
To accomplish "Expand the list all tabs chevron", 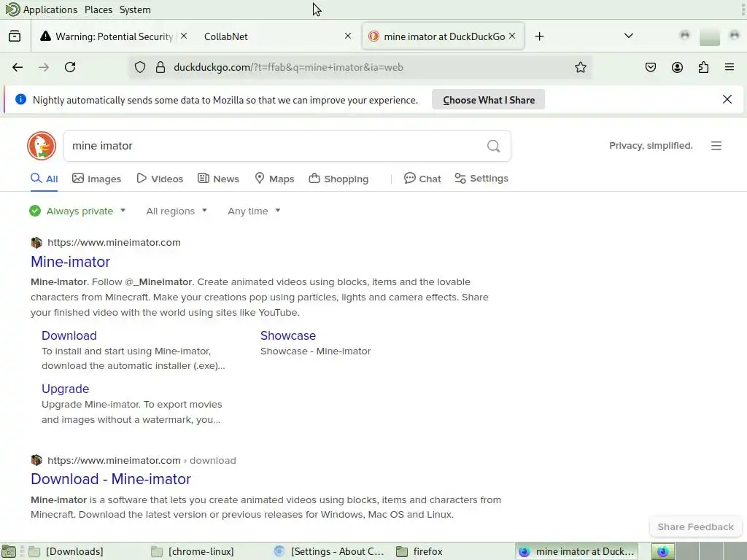I will (628, 36).
